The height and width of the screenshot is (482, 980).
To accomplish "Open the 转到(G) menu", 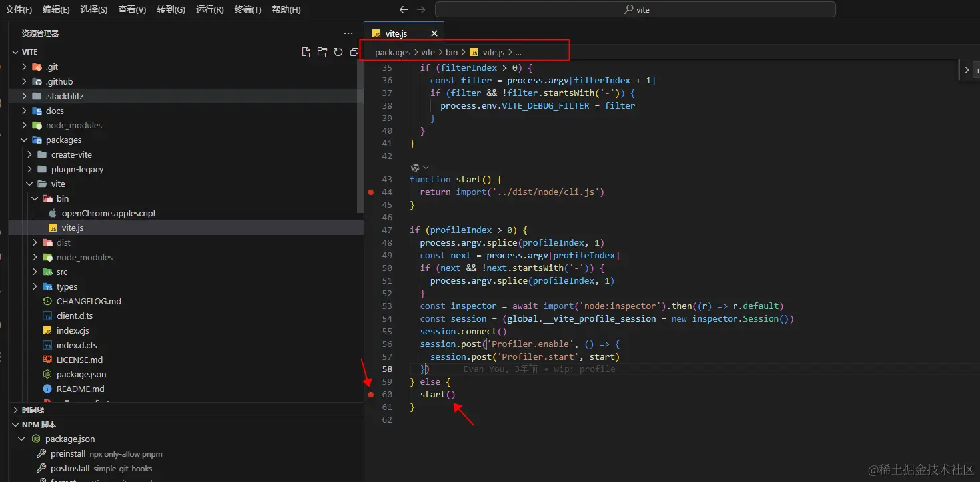I will pyautogui.click(x=171, y=10).
